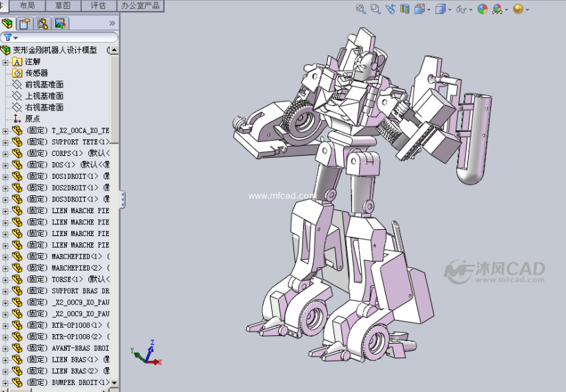Open the ConfigurationManager tab icon
The width and height of the screenshot is (566, 392).
tap(43, 23)
